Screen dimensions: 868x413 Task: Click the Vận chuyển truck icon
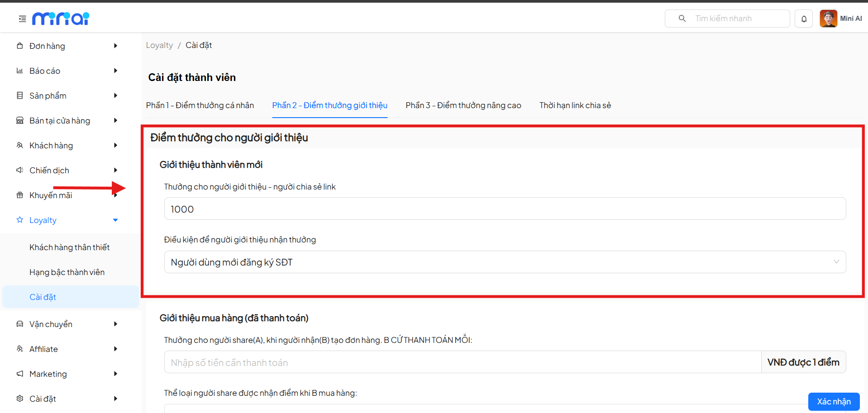[x=19, y=324]
